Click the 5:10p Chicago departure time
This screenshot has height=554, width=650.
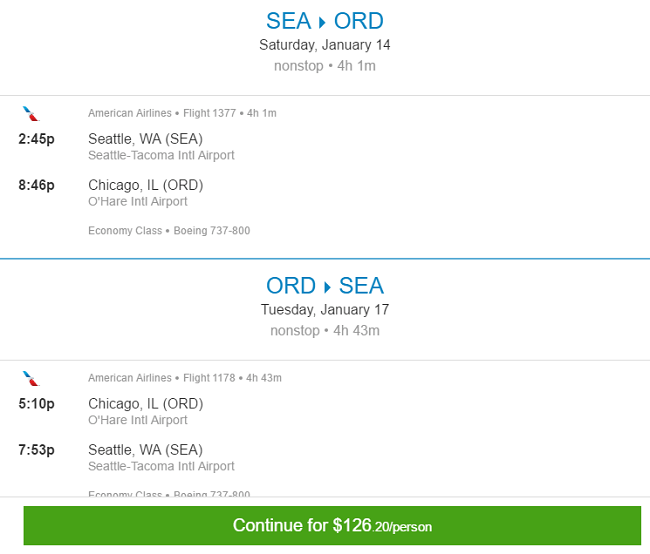click(36, 404)
